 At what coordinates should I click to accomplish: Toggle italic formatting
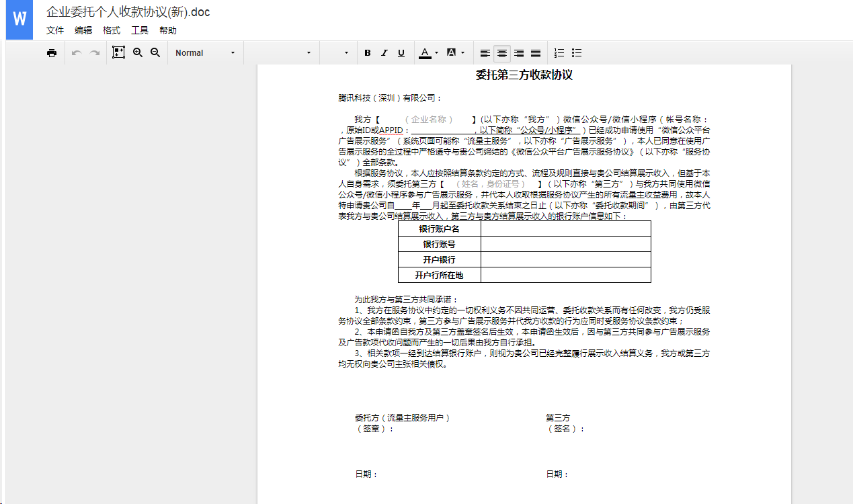tap(384, 53)
